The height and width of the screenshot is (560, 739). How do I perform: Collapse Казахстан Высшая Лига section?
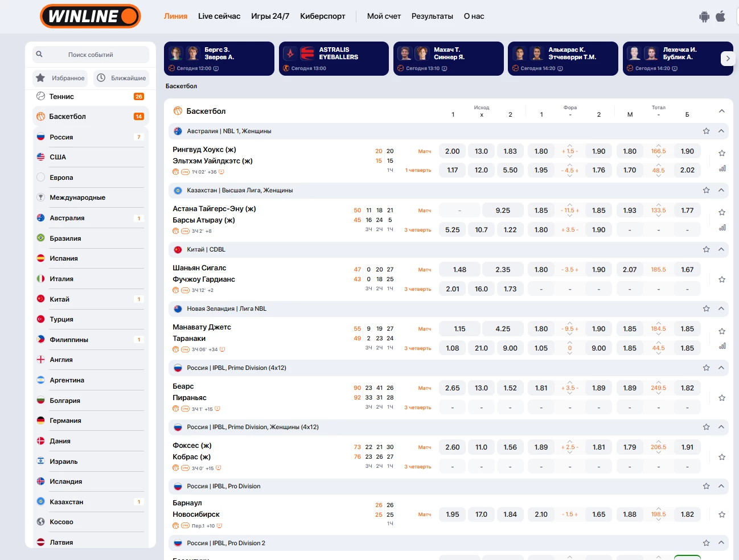tap(721, 190)
